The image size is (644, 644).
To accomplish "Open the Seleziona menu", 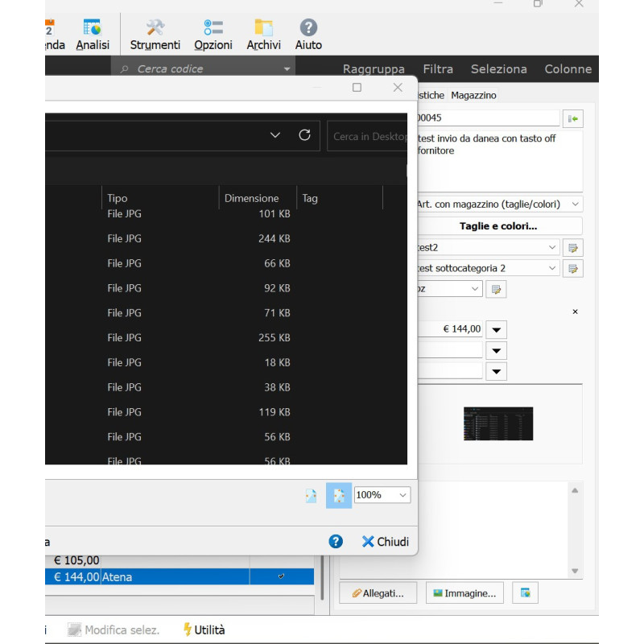I will [498, 69].
